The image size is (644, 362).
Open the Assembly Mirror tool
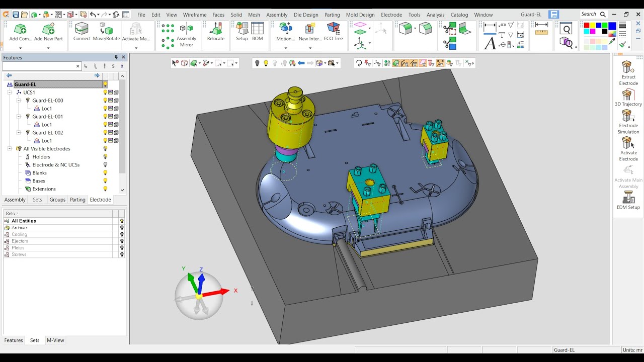[x=187, y=35]
